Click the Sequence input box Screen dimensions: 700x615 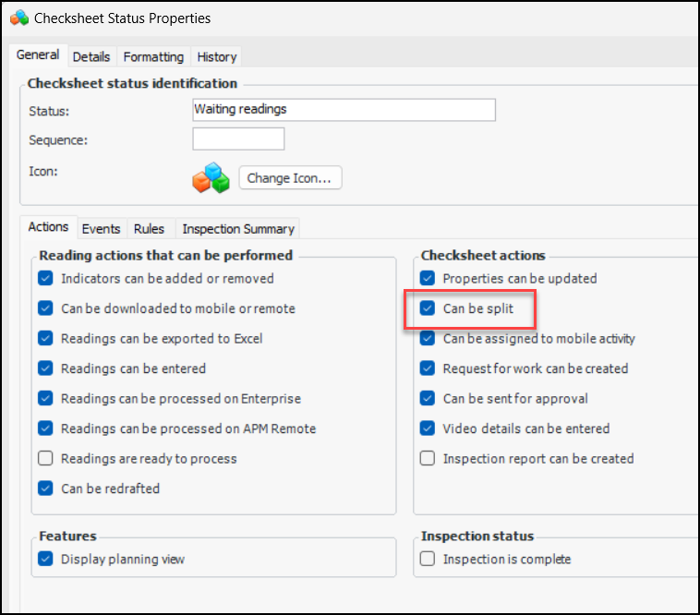(x=238, y=139)
